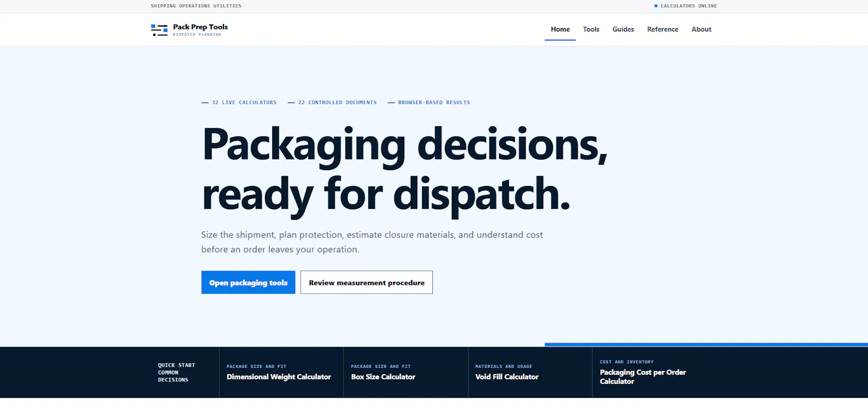Open the Home nav tab
The image size is (868, 413).
[560, 29]
